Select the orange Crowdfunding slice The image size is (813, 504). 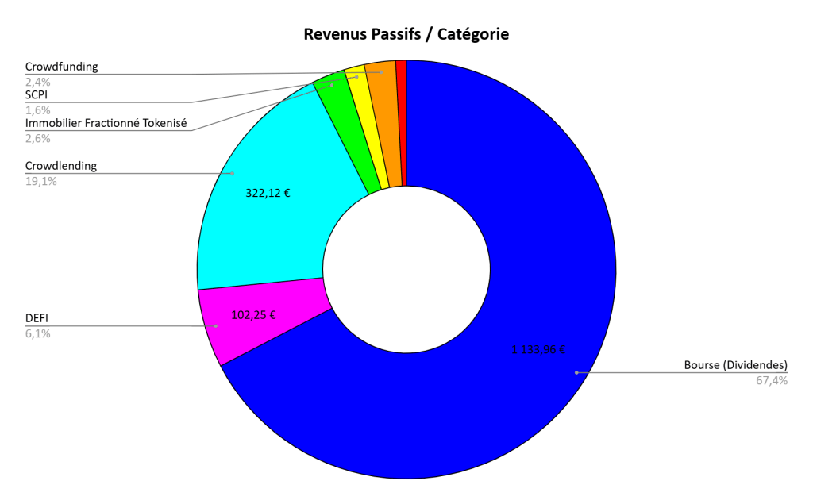[387, 125]
